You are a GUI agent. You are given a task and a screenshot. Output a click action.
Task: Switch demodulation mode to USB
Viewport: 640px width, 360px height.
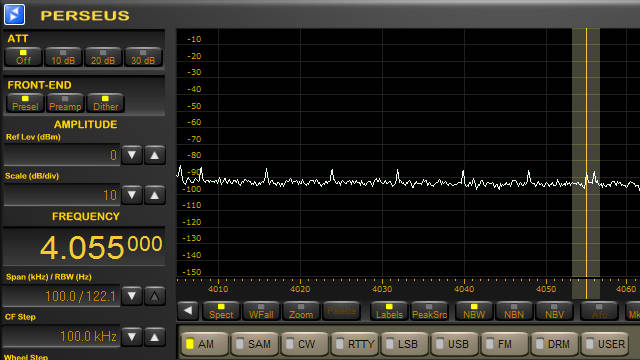tap(454, 344)
